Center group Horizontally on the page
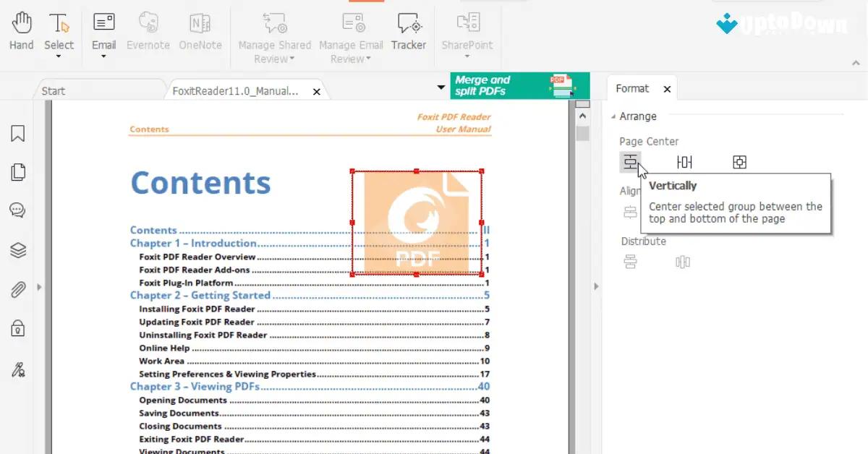 point(684,162)
